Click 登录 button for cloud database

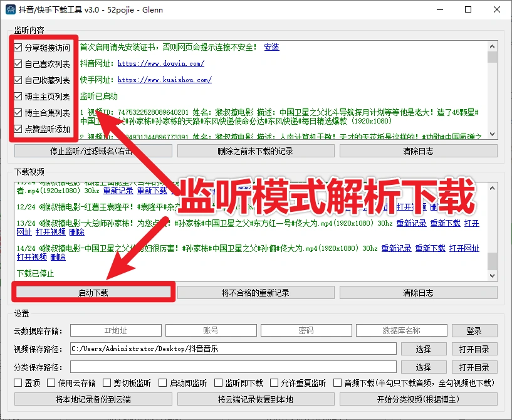pyautogui.click(x=474, y=330)
